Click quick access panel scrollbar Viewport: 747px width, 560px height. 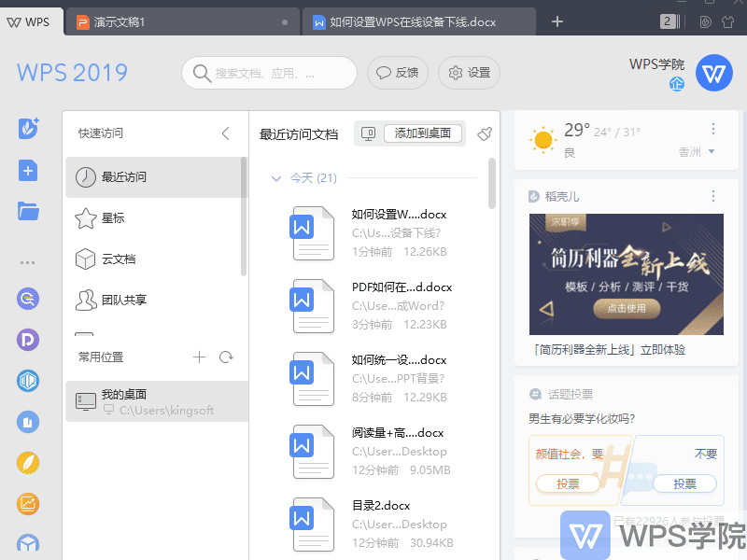[x=244, y=217]
